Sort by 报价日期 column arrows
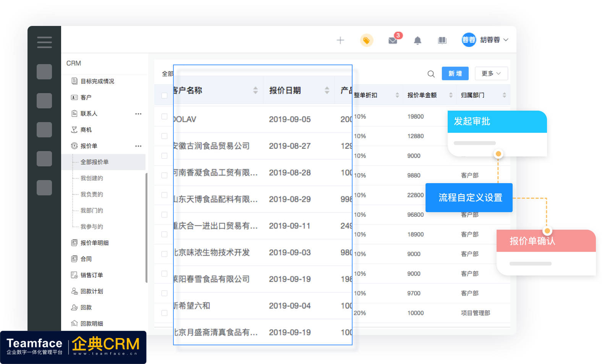 [x=327, y=90]
